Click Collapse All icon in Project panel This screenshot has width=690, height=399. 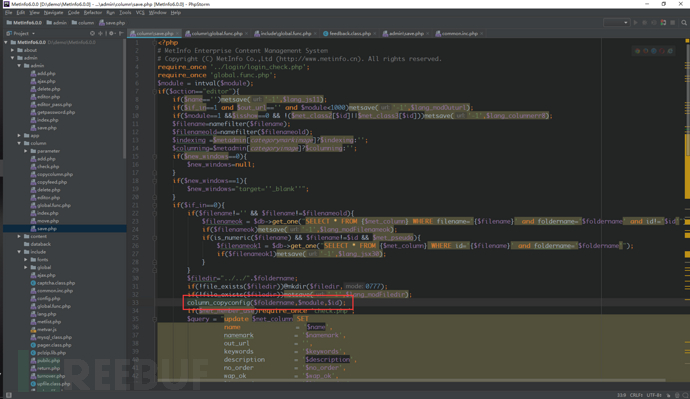pos(101,33)
